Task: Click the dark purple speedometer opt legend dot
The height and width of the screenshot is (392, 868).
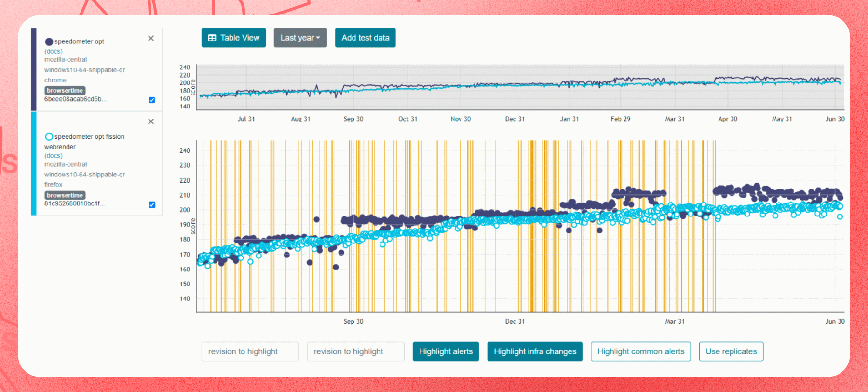Action: [49, 41]
